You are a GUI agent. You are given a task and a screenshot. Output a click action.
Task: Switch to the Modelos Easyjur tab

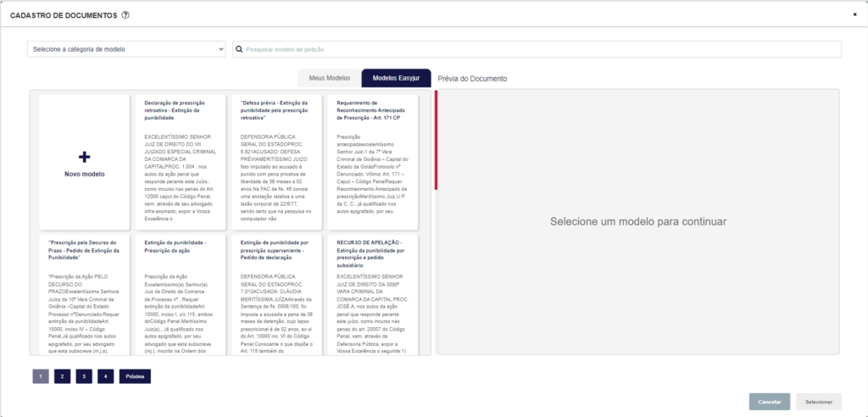[396, 78]
